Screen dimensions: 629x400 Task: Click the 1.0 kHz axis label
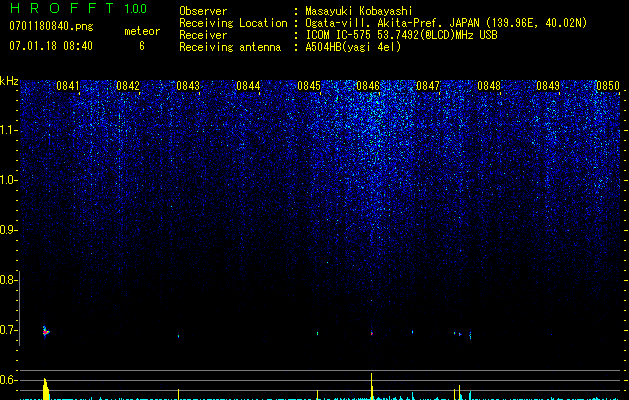click(8, 180)
